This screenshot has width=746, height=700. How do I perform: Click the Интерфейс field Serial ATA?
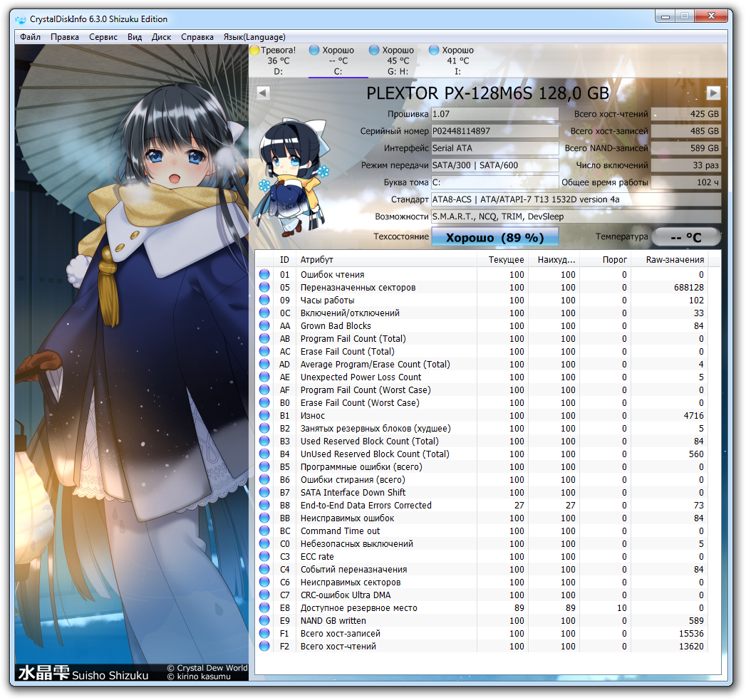494,148
